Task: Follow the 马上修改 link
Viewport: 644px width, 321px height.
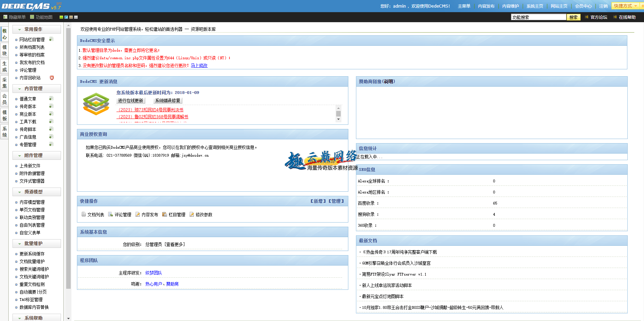Action: pyautogui.click(x=199, y=66)
